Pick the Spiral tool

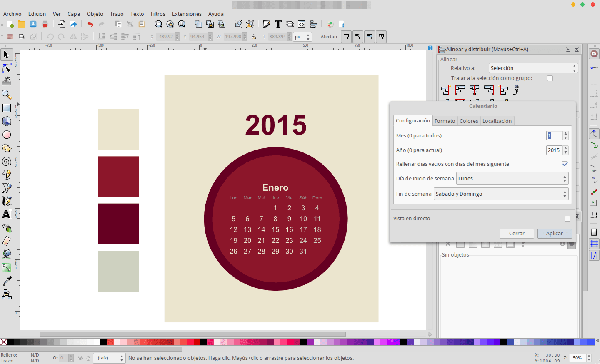[x=7, y=161]
